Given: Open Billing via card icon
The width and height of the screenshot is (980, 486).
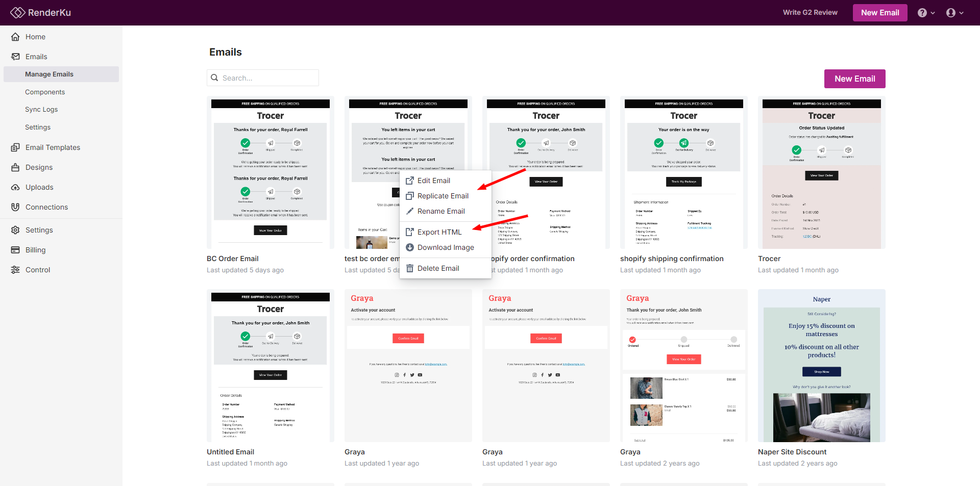Looking at the screenshot, I should coord(15,250).
